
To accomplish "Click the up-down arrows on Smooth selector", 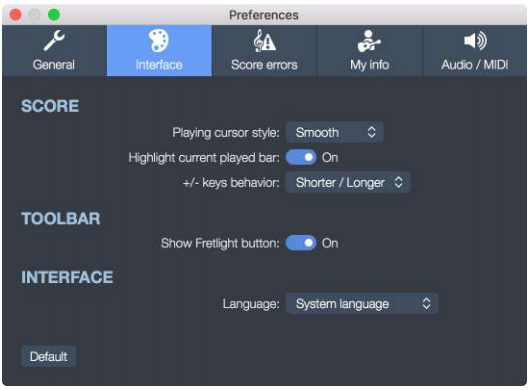I will point(371,132).
